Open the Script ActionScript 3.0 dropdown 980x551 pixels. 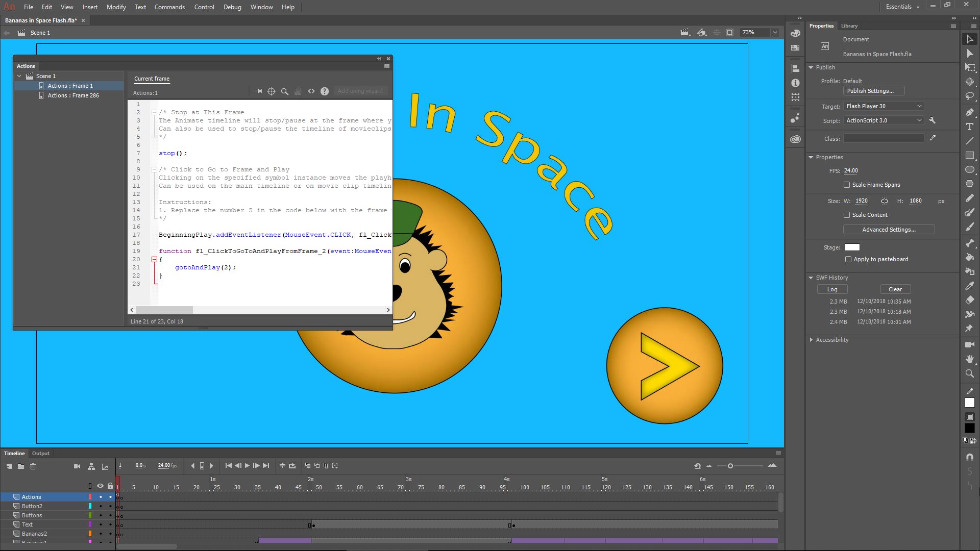click(884, 120)
